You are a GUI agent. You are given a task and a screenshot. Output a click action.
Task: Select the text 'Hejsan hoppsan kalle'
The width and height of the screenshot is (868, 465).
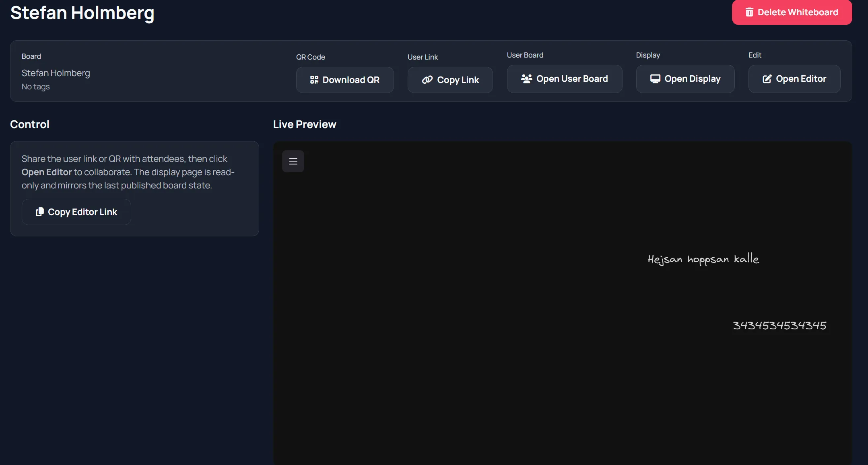(703, 258)
